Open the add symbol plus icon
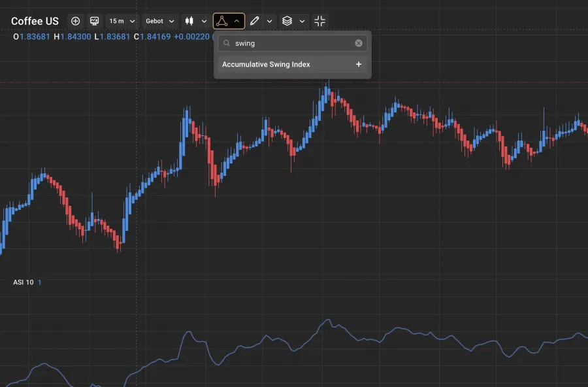This screenshot has height=387, width=588. pyautogui.click(x=75, y=20)
